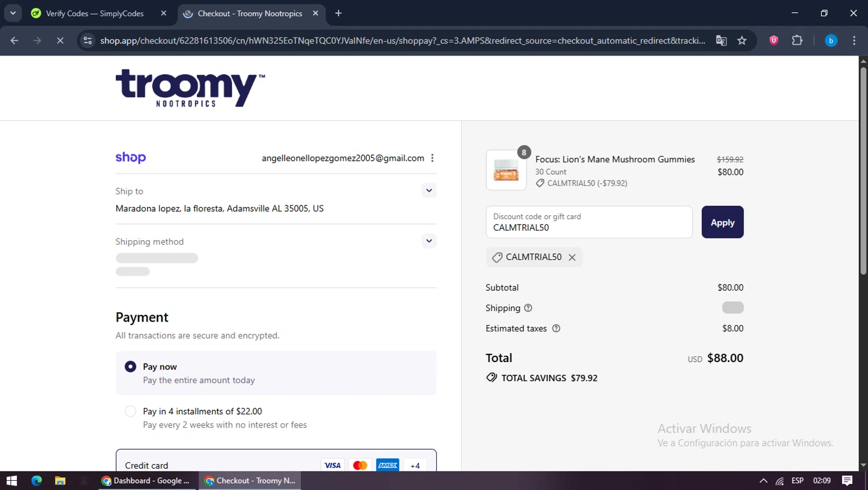Open File Explorer from taskbar
The image size is (868, 490).
60,481
